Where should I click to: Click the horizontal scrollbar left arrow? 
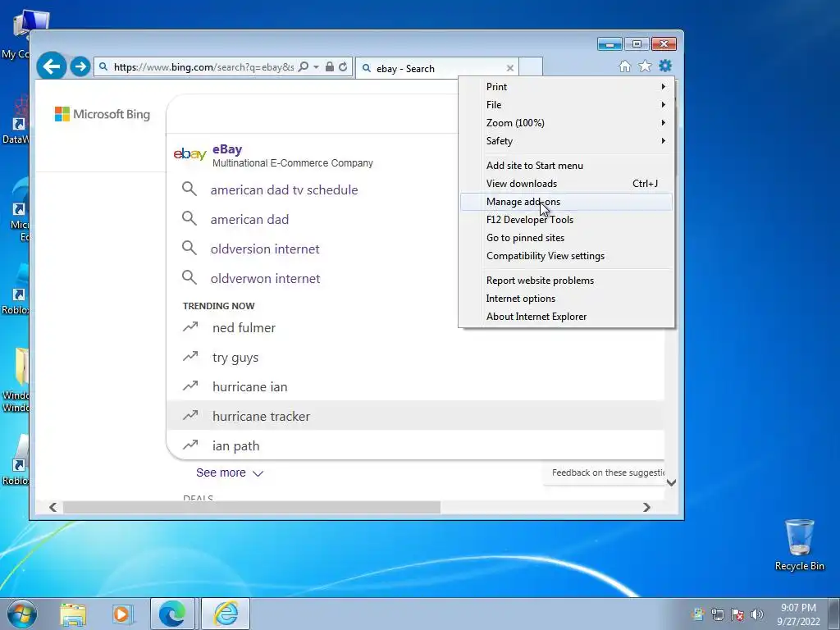click(52, 507)
